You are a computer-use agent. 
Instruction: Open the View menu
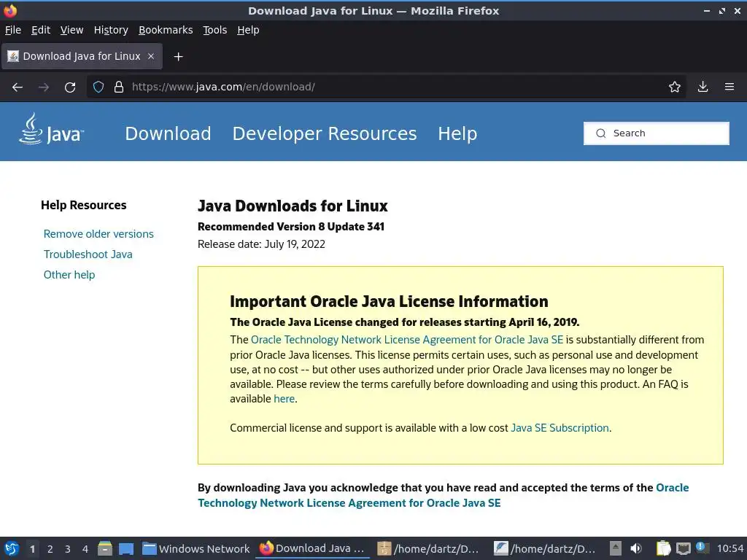pos(72,30)
